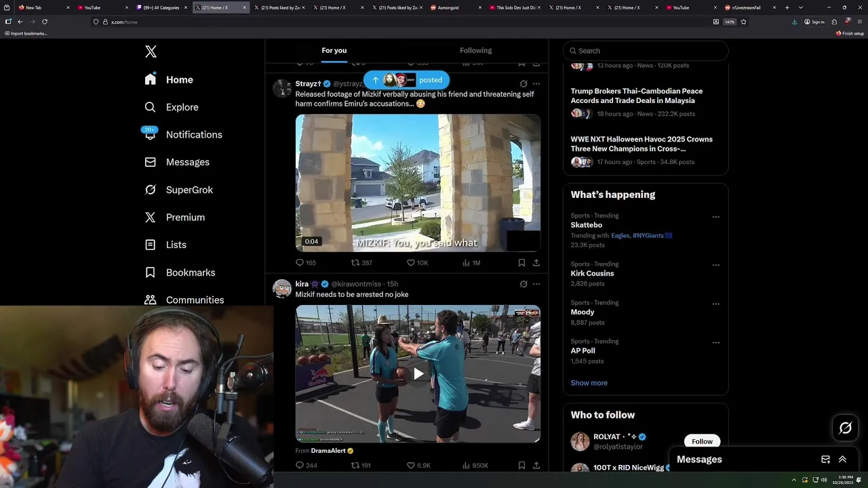
Task: Play the Mizkif doorbell video thumbnail
Action: (x=418, y=183)
